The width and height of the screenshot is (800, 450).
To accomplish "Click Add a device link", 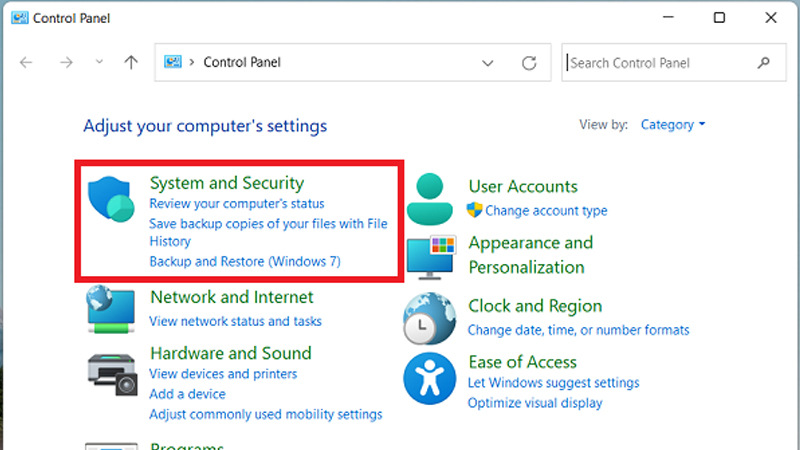I will (x=187, y=394).
